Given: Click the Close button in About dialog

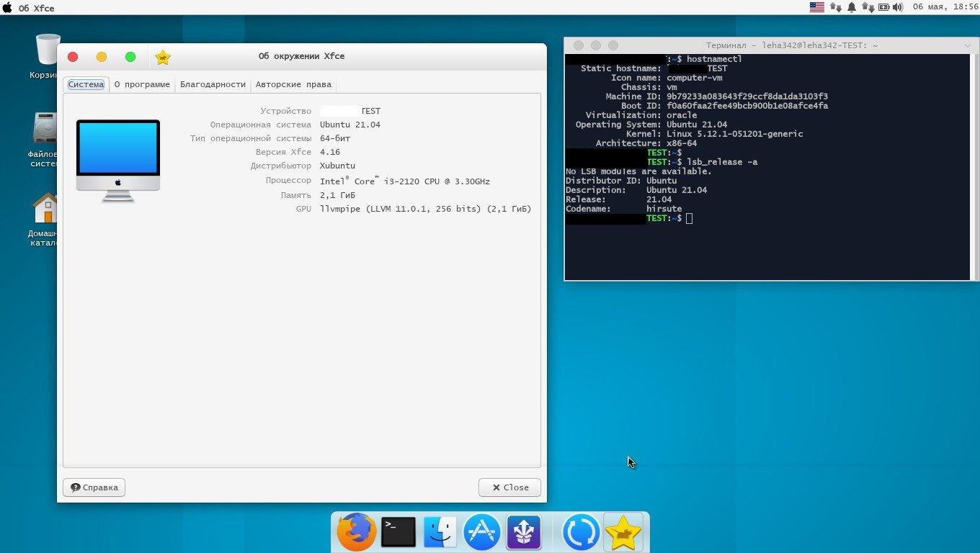Looking at the screenshot, I should 509,487.
